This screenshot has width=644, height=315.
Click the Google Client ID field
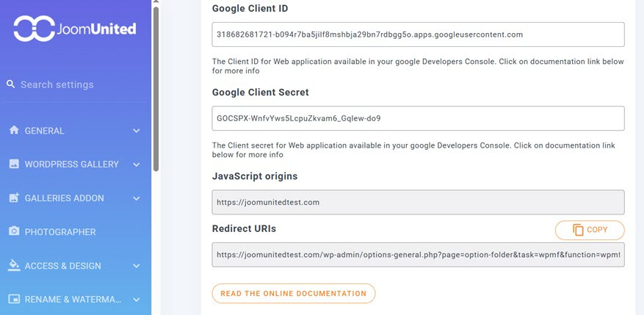[418, 35]
